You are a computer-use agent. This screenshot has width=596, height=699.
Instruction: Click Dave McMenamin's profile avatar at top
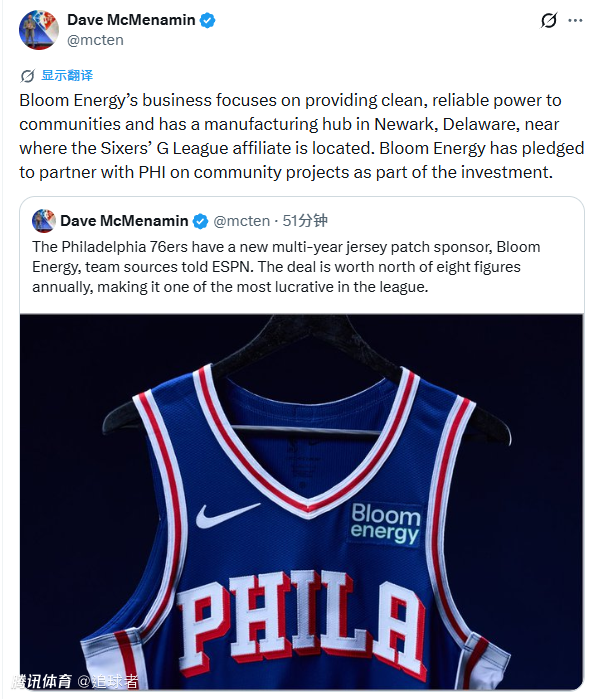pos(39,29)
